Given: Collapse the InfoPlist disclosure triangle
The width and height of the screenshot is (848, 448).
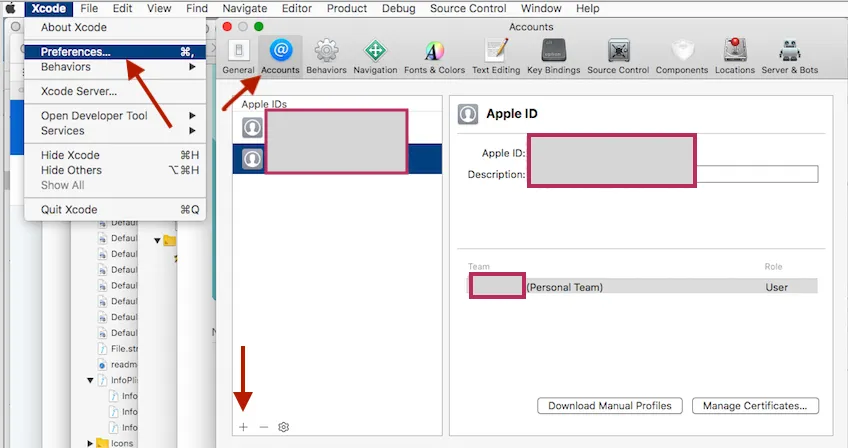Looking at the screenshot, I should click(x=90, y=380).
